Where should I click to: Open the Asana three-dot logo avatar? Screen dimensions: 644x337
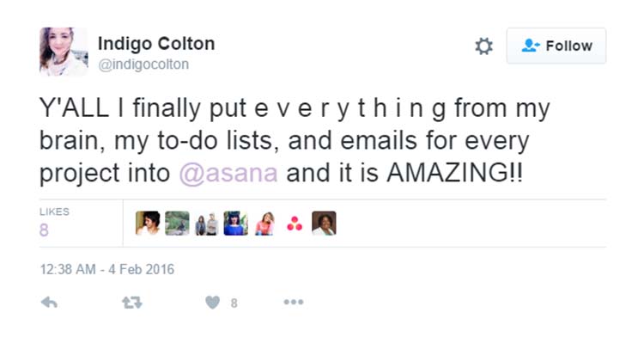tap(295, 224)
